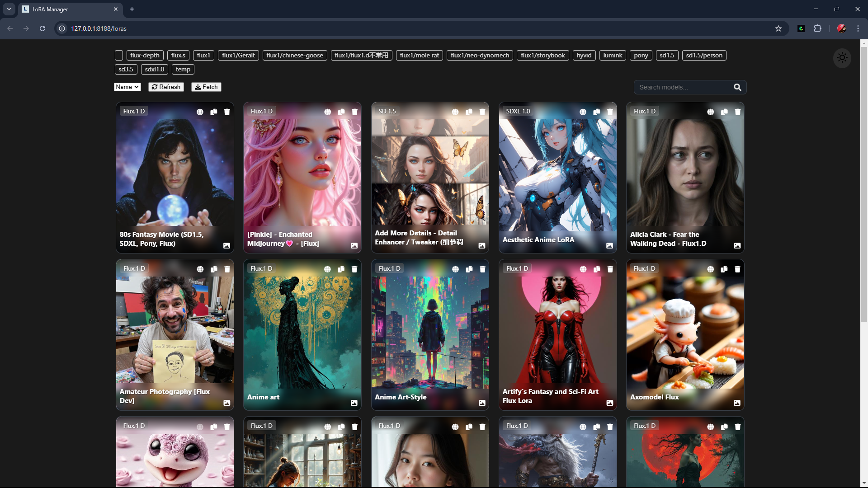This screenshot has height=488, width=868.
Task: Click copy icon on Pinkie Enchanted Midjourney card
Action: tap(341, 112)
